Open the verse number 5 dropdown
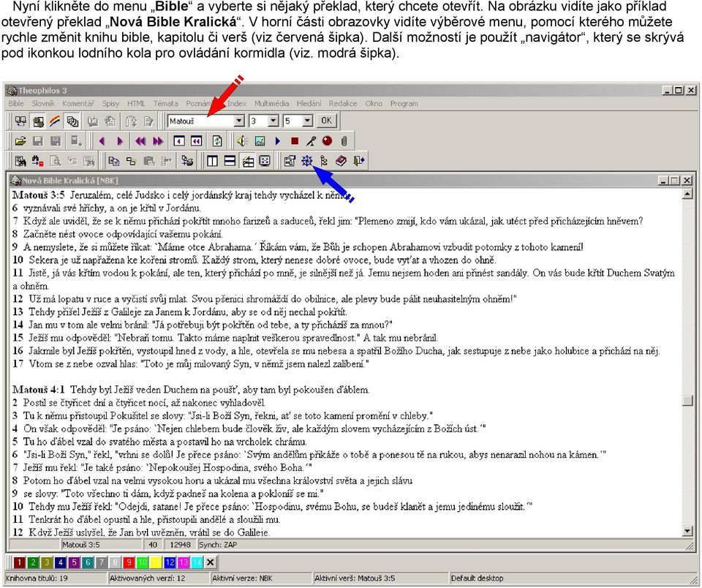 tap(307, 121)
